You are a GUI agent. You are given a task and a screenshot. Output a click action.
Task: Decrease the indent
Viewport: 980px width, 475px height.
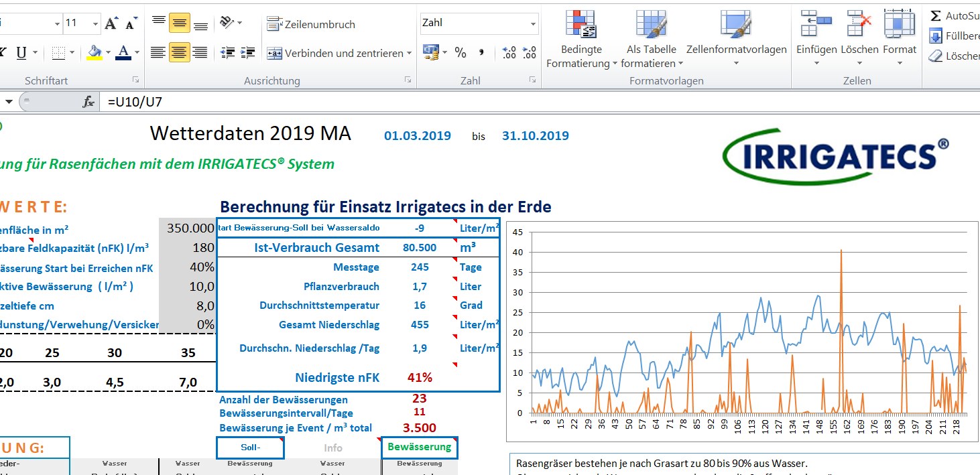[228, 52]
